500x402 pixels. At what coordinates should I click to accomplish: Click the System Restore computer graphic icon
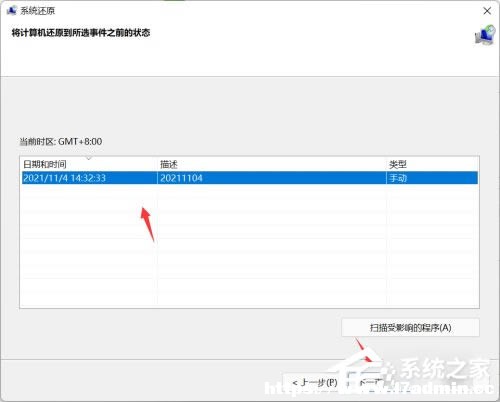pos(485,35)
